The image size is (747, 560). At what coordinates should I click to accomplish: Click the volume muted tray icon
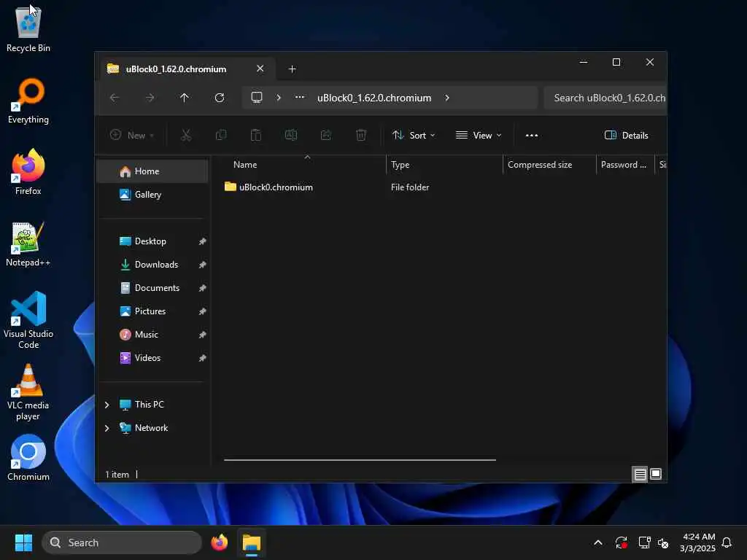coord(663,542)
